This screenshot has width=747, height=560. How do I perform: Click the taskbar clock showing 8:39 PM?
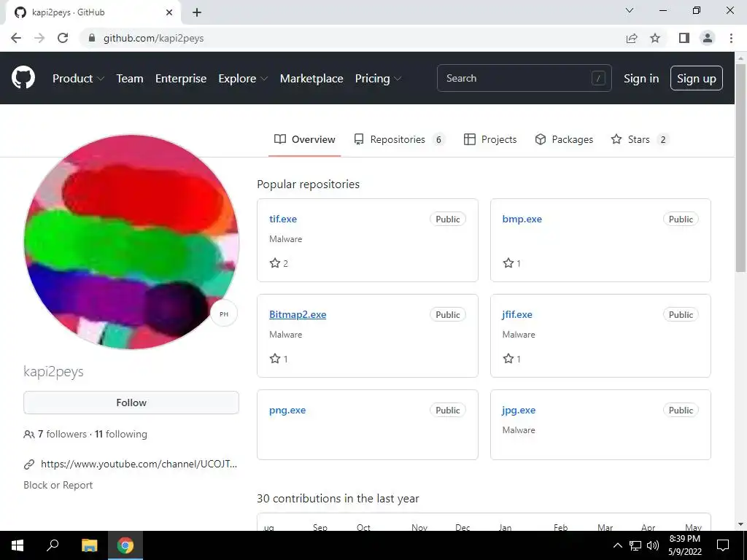684,545
